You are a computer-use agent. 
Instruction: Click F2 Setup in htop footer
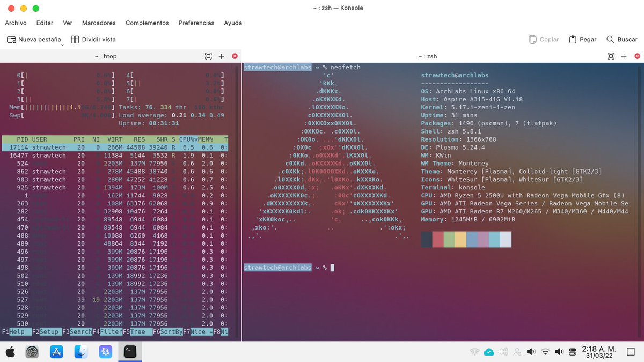(x=47, y=332)
